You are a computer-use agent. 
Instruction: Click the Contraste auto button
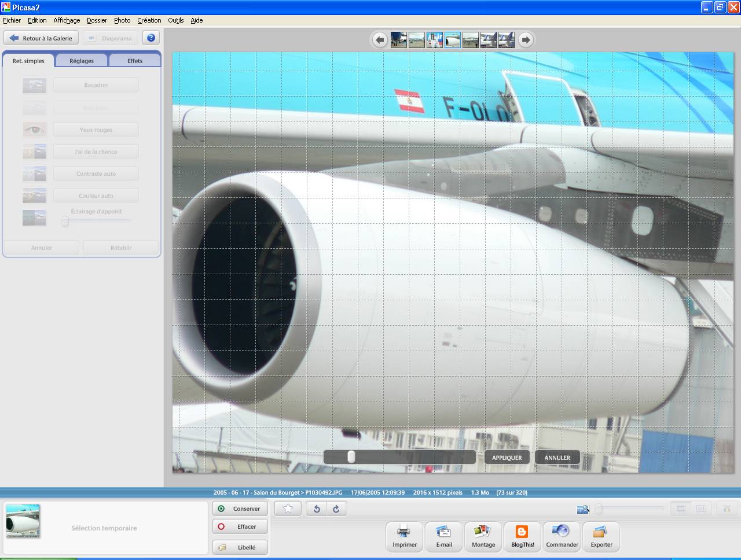click(x=96, y=174)
